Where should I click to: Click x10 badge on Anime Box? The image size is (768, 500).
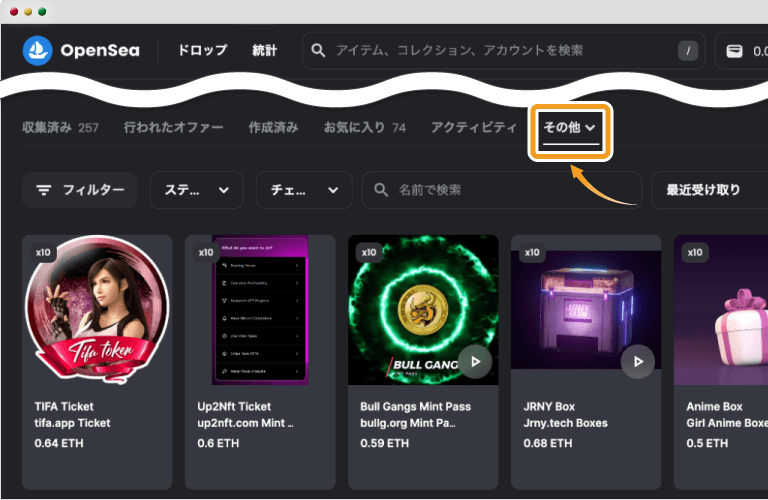click(x=695, y=253)
